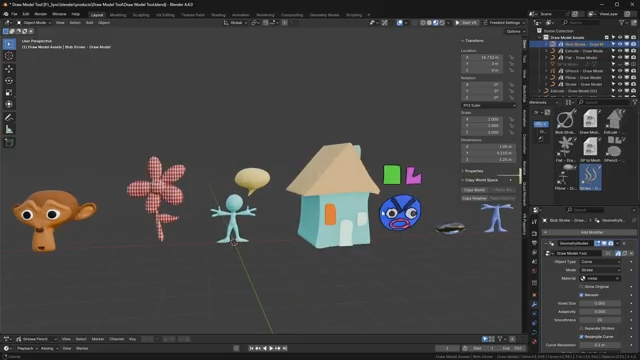Open the Object Type Curve dropdown
This screenshot has width=640, height=360.
(x=600, y=262)
